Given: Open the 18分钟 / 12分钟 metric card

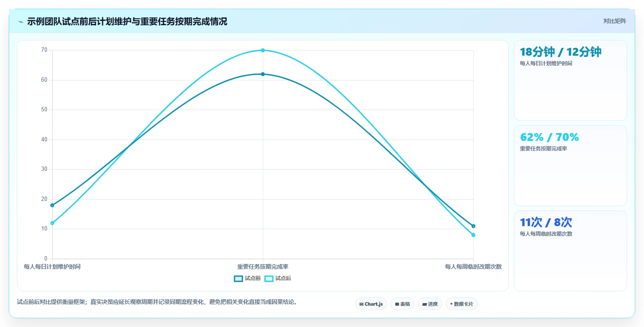Looking at the screenshot, I should [x=570, y=80].
